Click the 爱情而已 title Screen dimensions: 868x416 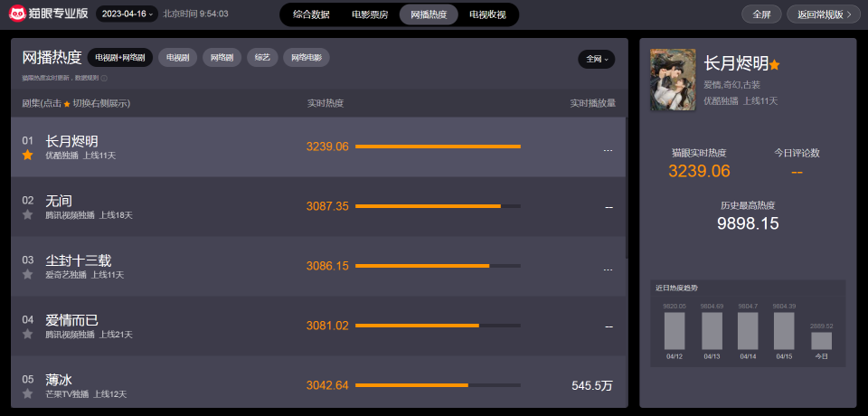[72, 320]
